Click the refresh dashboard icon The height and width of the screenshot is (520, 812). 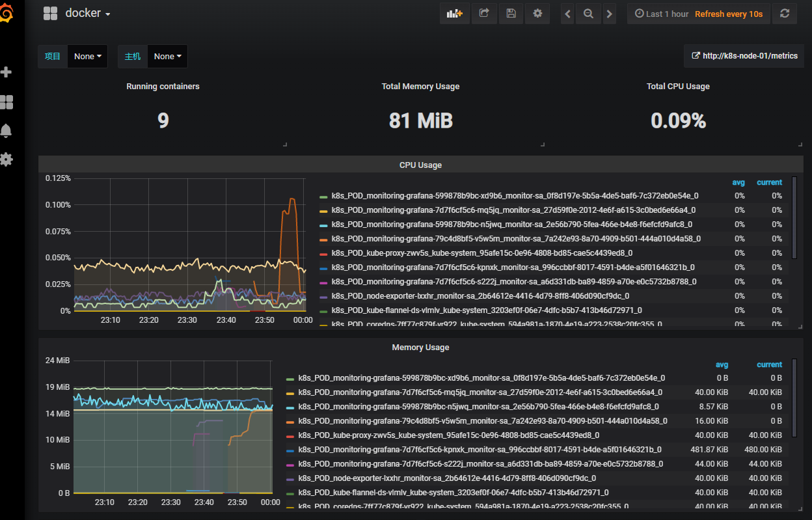(x=785, y=14)
